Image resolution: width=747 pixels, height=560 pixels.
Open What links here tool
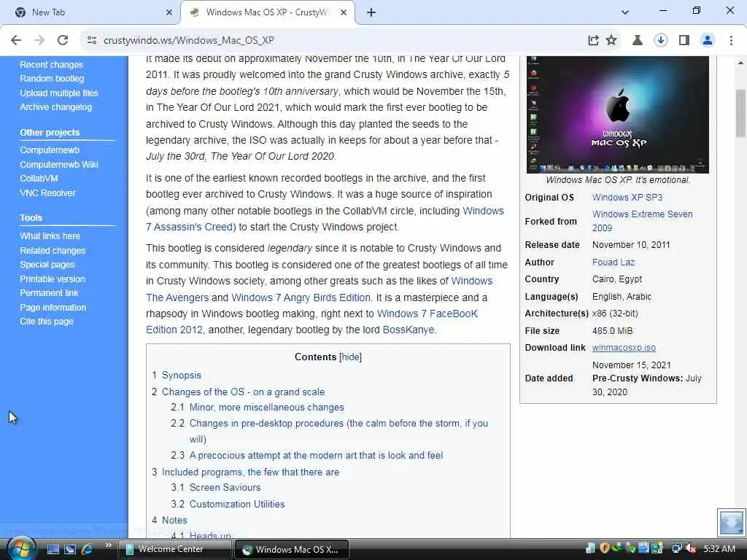[50, 236]
